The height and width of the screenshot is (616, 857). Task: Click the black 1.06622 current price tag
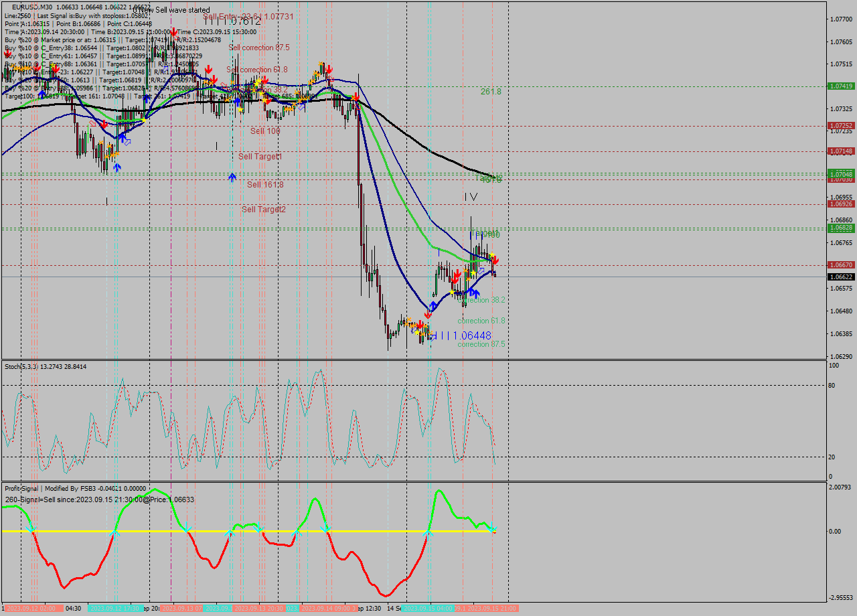tap(841, 277)
